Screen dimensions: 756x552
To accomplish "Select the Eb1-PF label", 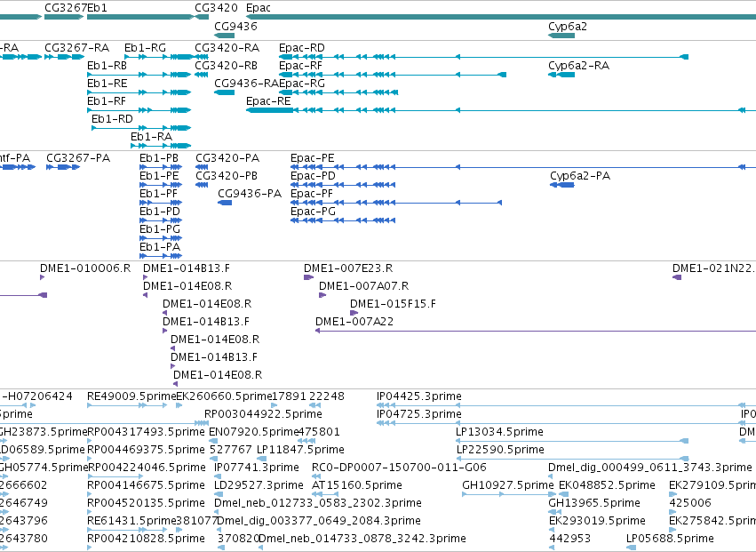I will pyautogui.click(x=158, y=194).
